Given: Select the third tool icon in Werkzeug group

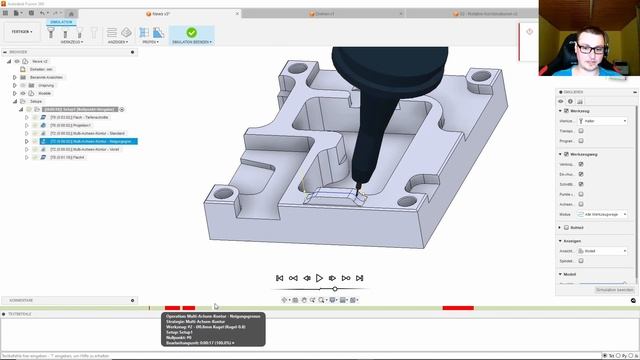Looking at the screenshot, I should point(79,32).
